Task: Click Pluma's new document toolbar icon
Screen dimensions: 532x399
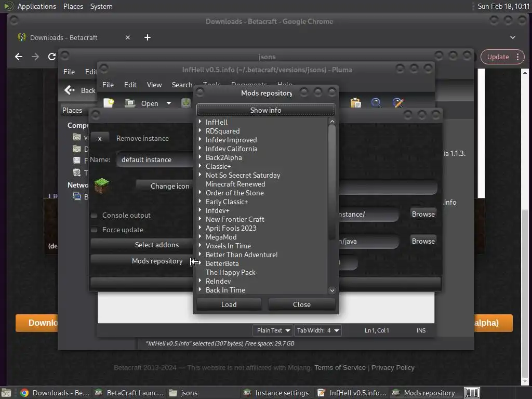Action: click(x=109, y=103)
